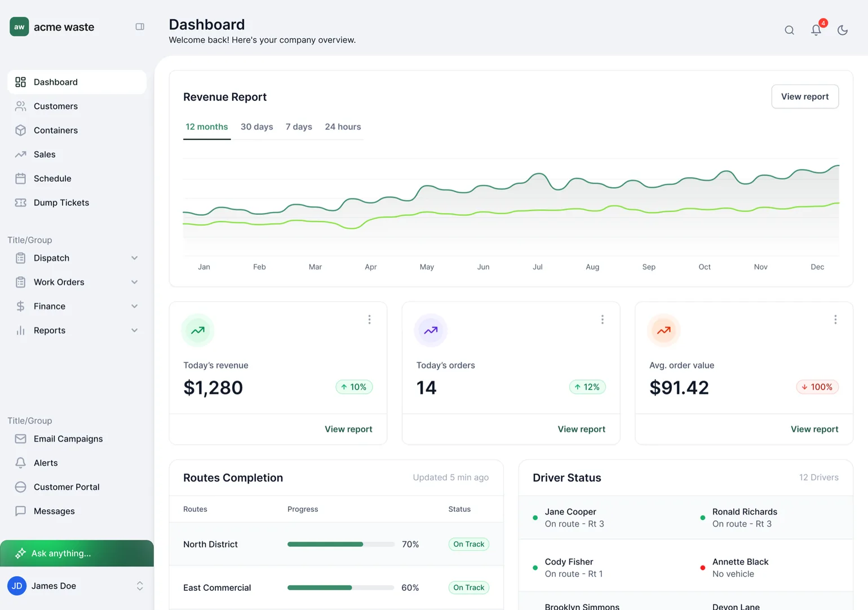Click the Containers cube icon
Screen dimensions: 868x610
pos(21,130)
